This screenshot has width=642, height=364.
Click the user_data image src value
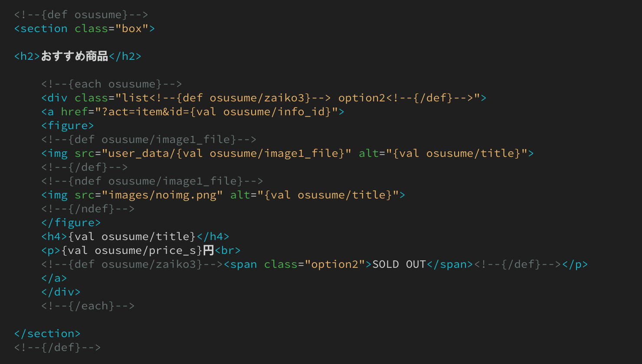click(226, 153)
